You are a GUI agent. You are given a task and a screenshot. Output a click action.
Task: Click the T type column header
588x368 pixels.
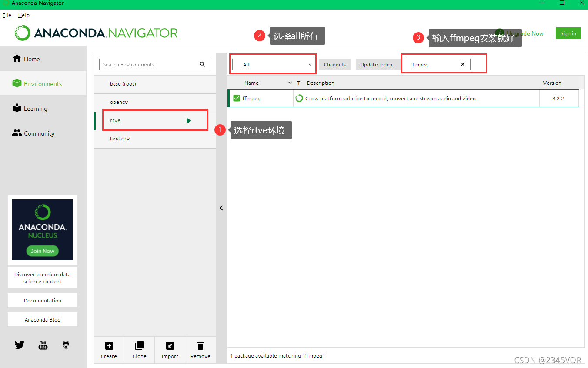tap(298, 83)
